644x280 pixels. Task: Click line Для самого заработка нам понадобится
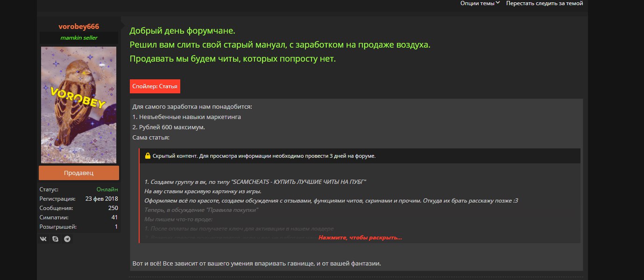pyautogui.click(x=192, y=107)
